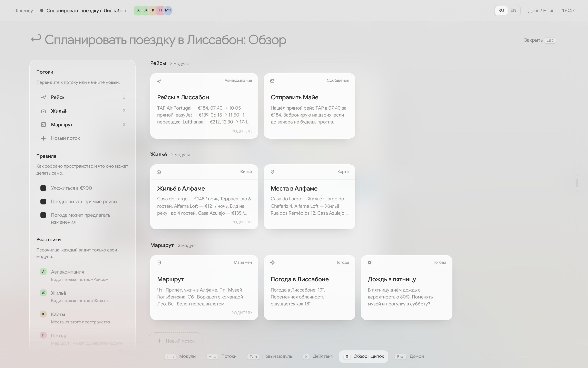Select avatar Ж in the top bar
Screen dimensions: 588x368
coord(146,10)
